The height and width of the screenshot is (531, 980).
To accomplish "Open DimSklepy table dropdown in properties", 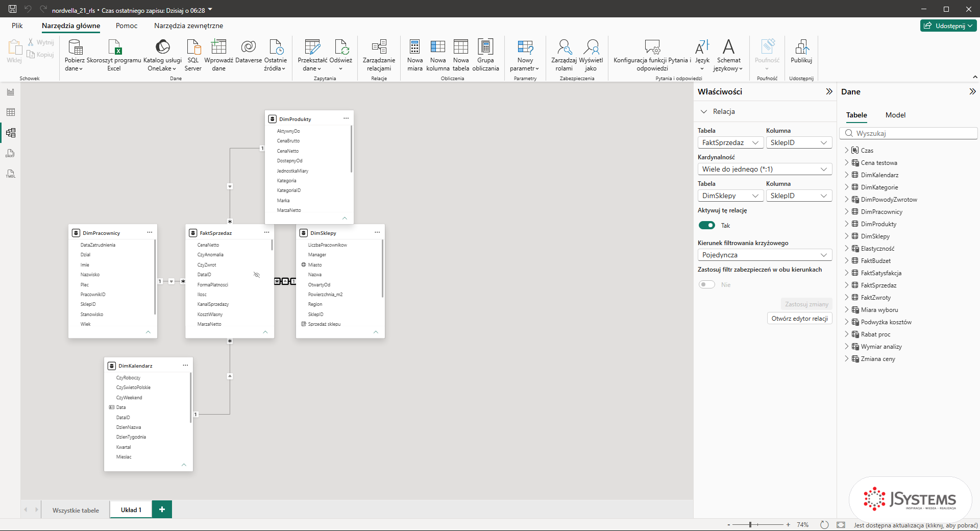I will [x=730, y=196].
